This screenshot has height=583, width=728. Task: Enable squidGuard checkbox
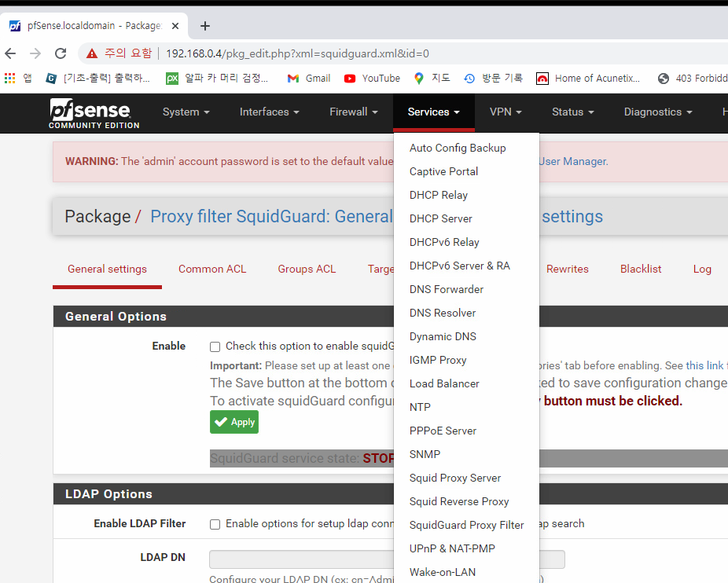pos(215,346)
